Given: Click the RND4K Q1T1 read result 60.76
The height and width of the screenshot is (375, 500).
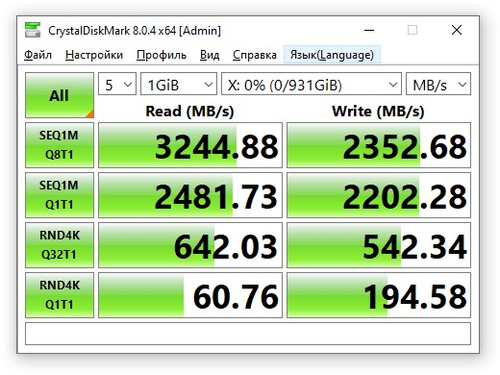Looking at the screenshot, I should pos(190,295).
